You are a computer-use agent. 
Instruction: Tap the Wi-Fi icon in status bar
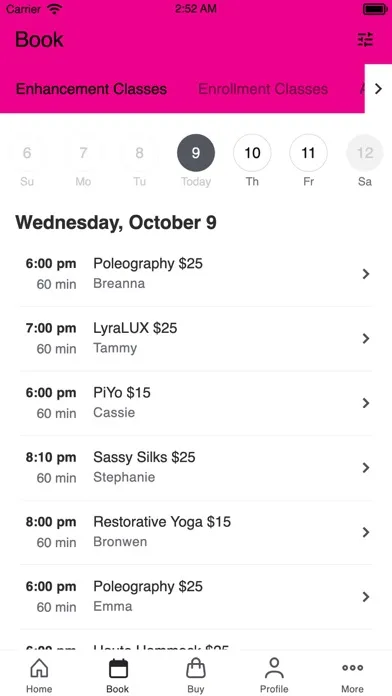pos(55,9)
